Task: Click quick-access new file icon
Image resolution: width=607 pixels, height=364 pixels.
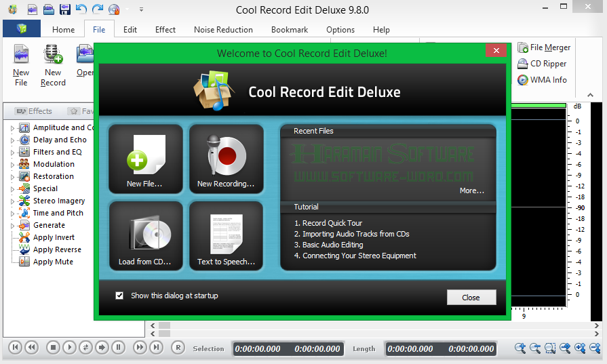Action: click(x=33, y=9)
